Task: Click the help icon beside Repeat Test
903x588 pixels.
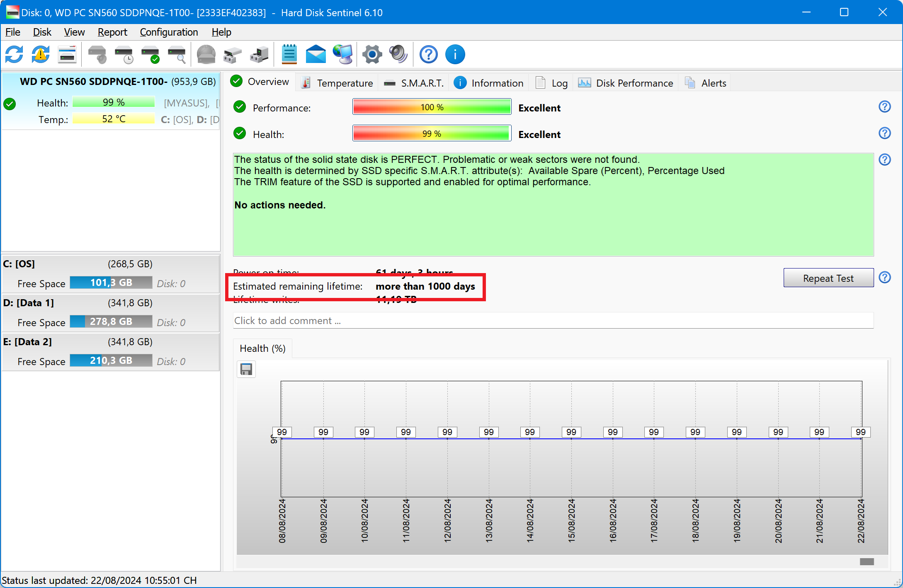Action: click(885, 277)
